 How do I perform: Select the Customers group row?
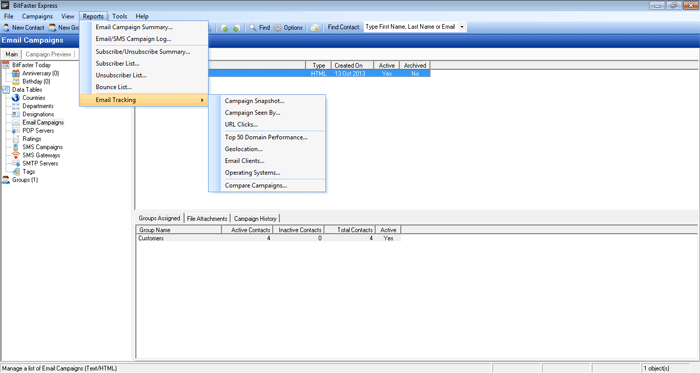pyautogui.click(x=268, y=238)
